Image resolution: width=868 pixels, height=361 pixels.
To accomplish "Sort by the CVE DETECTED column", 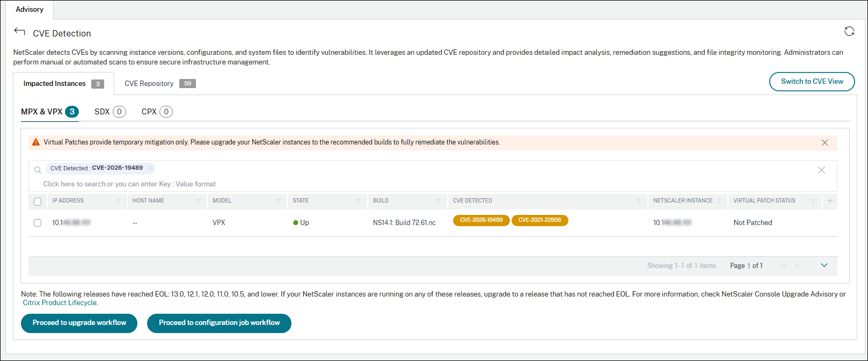I will (x=639, y=201).
